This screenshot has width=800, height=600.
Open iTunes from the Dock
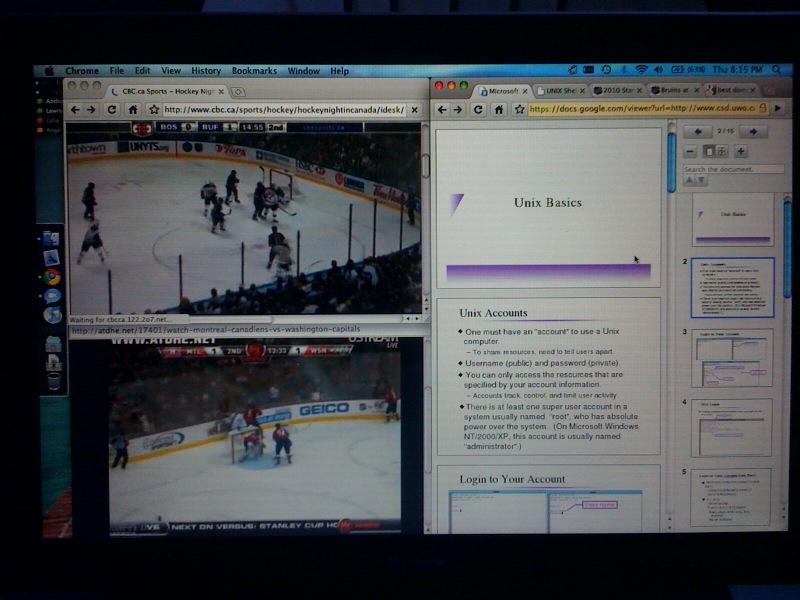53,315
